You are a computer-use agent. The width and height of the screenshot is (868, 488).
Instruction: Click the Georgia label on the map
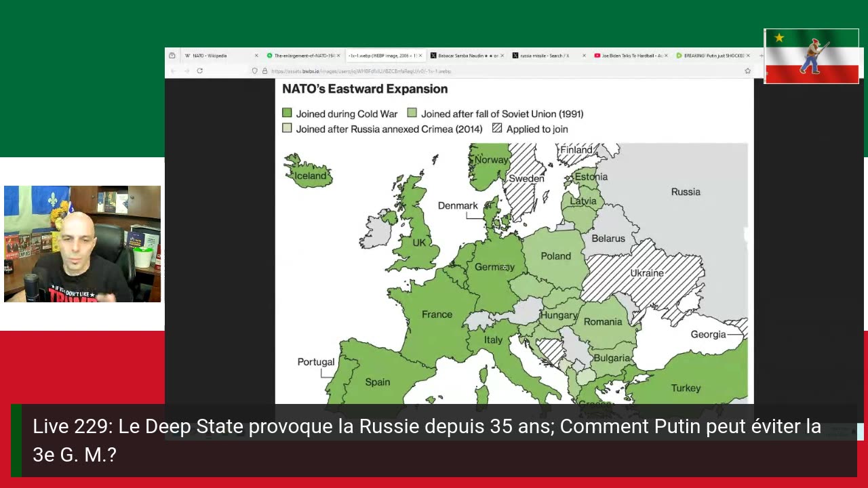[x=708, y=334]
